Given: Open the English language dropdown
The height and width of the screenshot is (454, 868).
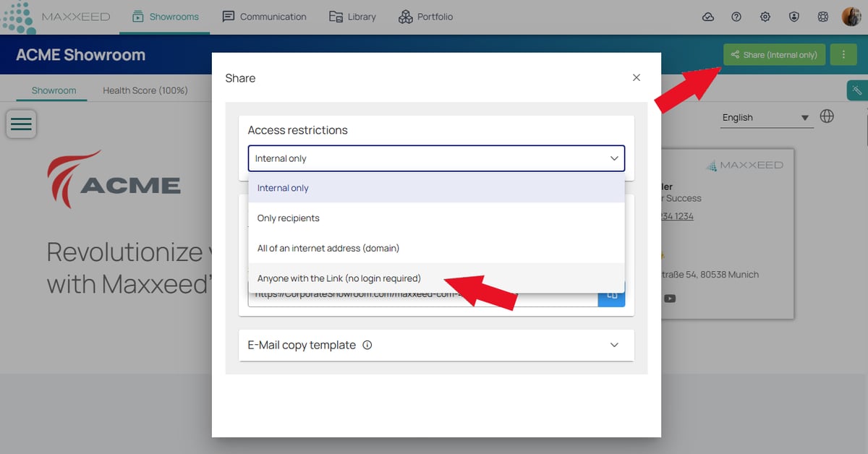Looking at the screenshot, I should (766, 118).
